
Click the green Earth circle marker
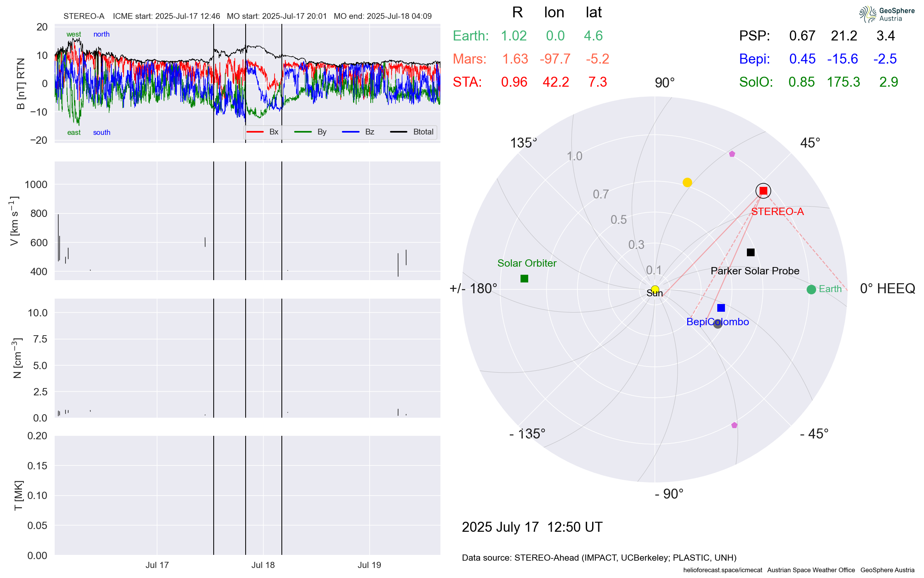[x=811, y=289]
